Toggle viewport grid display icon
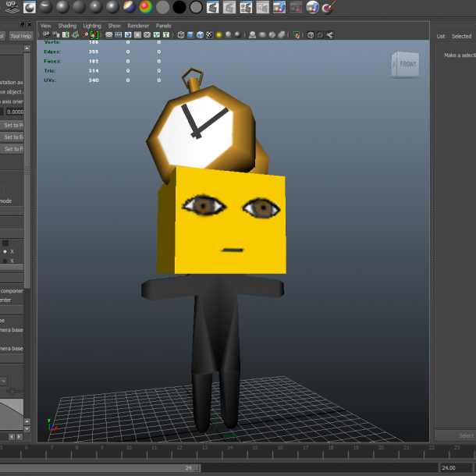The height and width of the screenshot is (476, 476). point(108,35)
